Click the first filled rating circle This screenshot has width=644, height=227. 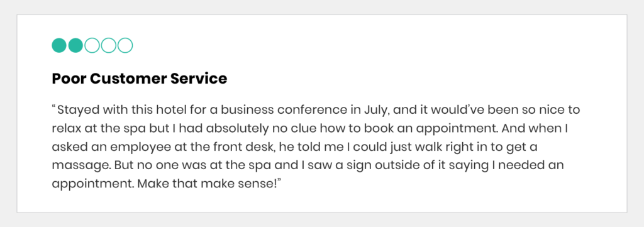click(x=59, y=45)
